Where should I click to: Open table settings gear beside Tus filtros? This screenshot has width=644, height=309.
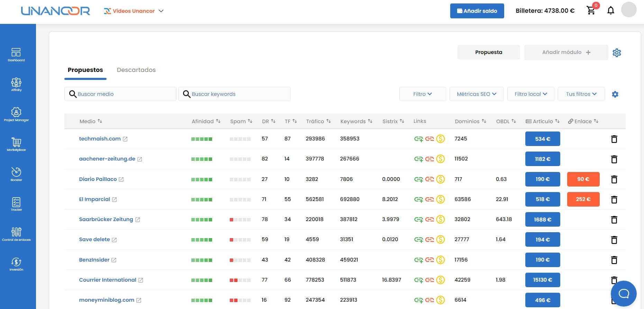point(615,94)
